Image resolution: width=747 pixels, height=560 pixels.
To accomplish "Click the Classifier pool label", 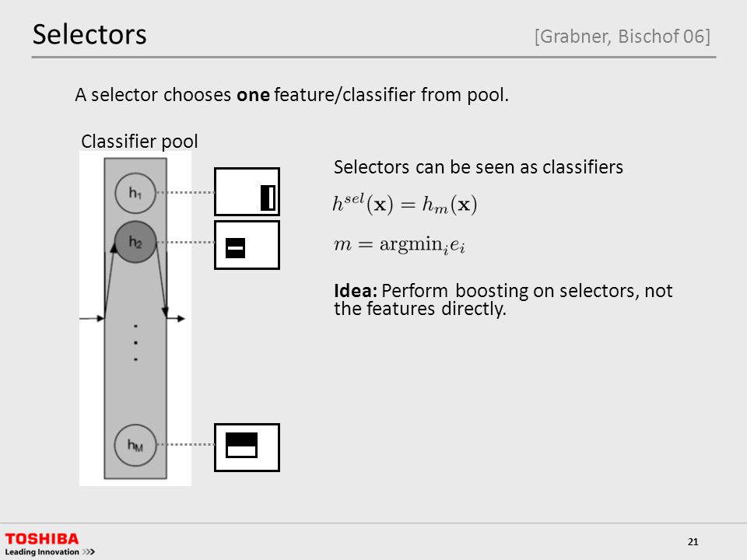I will pos(139,142).
